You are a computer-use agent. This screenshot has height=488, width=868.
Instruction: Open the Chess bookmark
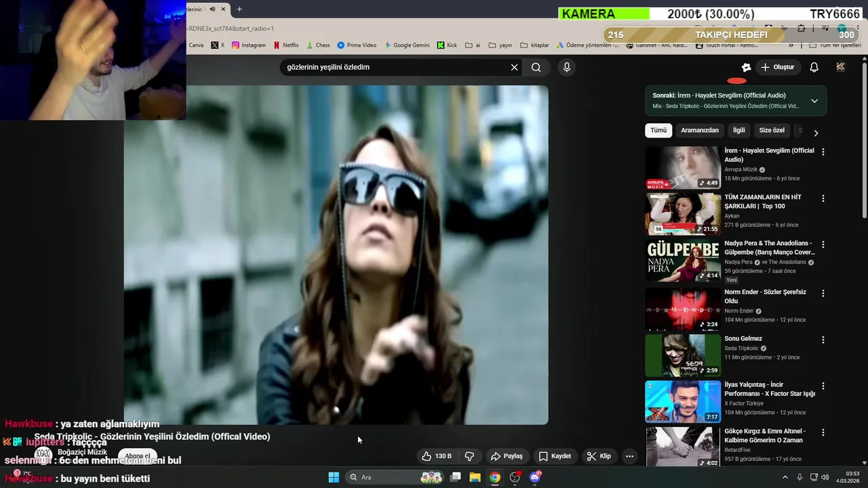[x=318, y=45]
